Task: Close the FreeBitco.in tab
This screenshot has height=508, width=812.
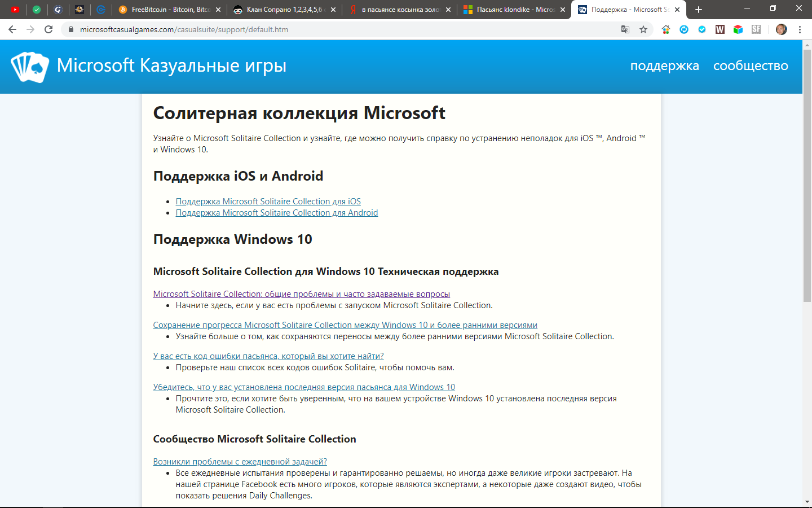Action: [x=218, y=10]
